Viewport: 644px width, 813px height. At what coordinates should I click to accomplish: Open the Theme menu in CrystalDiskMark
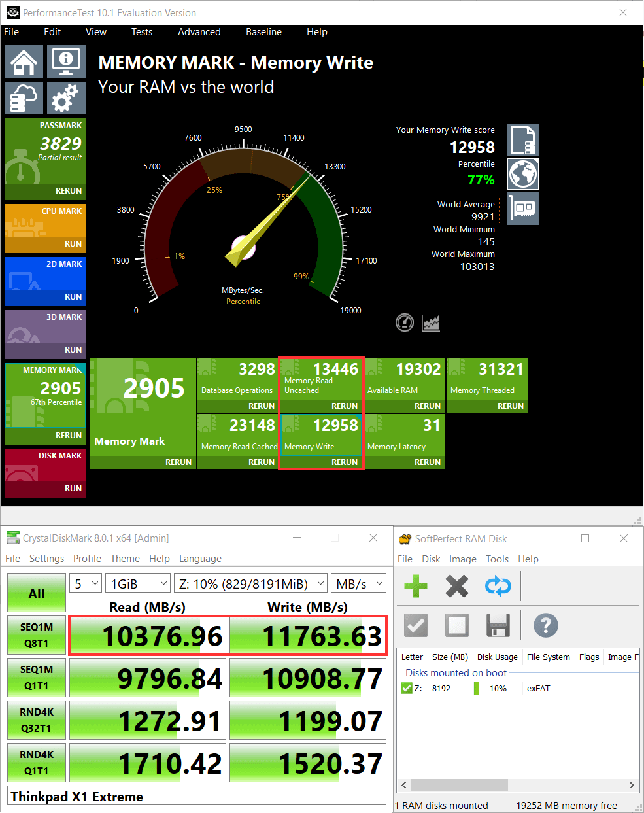[x=125, y=559]
